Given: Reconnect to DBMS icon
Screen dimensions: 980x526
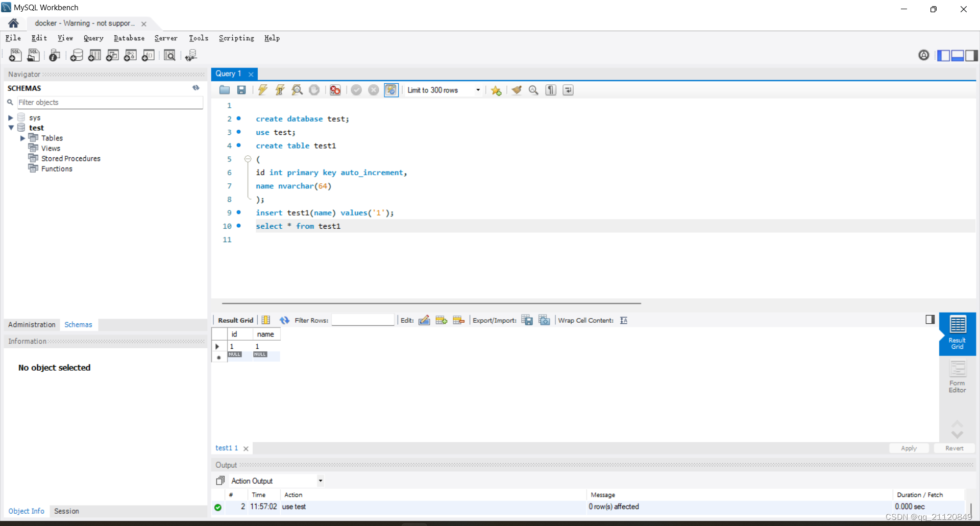Looking at the screenshot, I should click(x=191, y=55).
